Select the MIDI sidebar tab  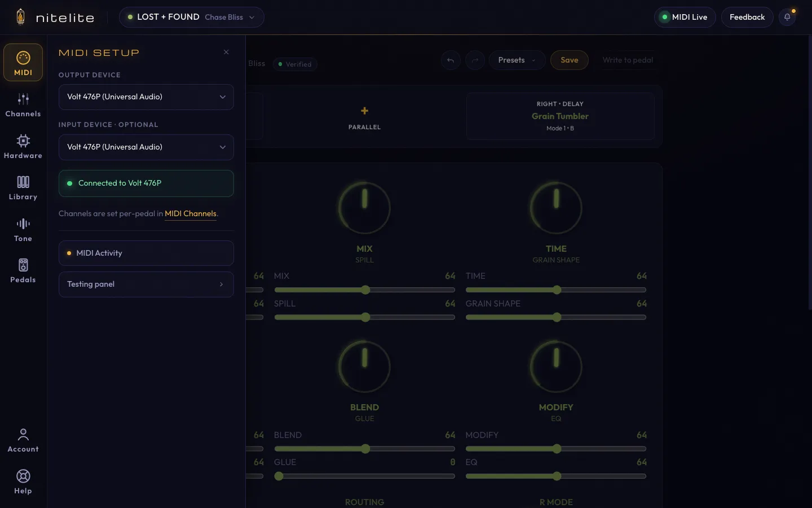23,63
